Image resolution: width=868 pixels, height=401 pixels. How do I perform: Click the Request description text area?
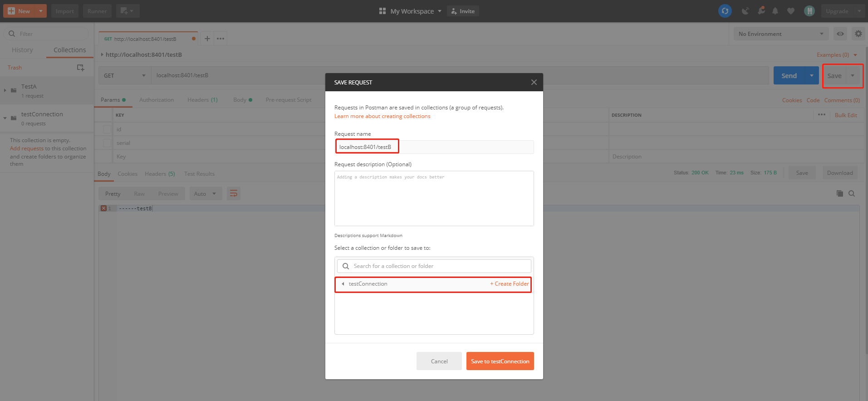point(434,198)
